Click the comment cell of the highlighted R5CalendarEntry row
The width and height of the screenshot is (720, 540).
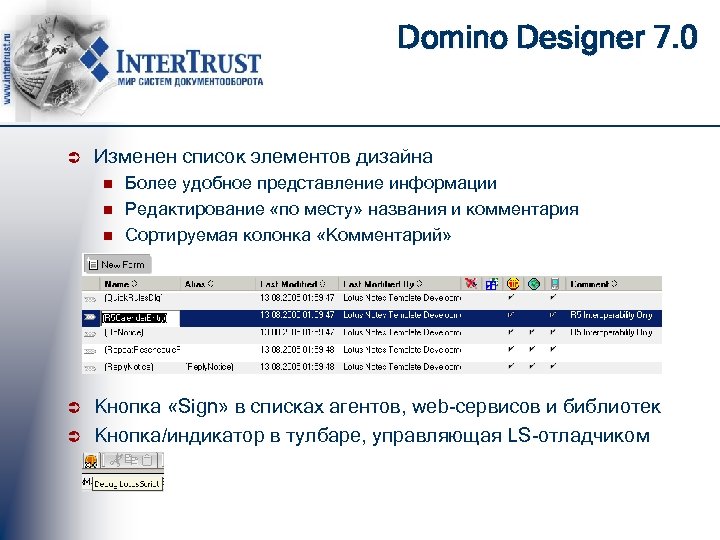coord(611,315)
